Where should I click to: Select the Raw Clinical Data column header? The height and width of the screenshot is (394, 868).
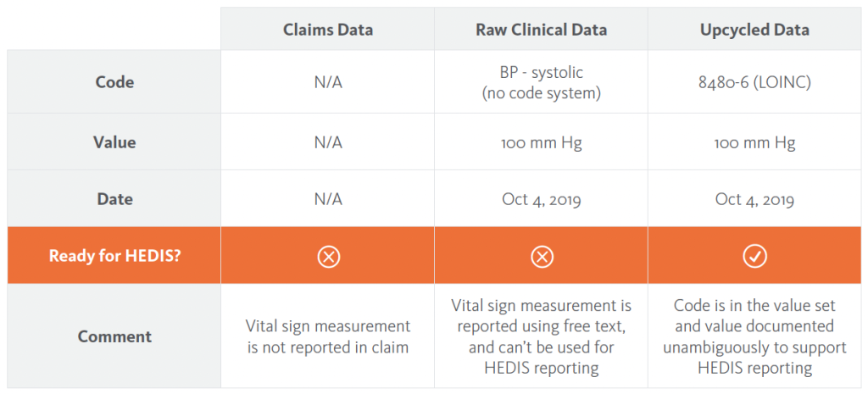[x=542, y=30]
